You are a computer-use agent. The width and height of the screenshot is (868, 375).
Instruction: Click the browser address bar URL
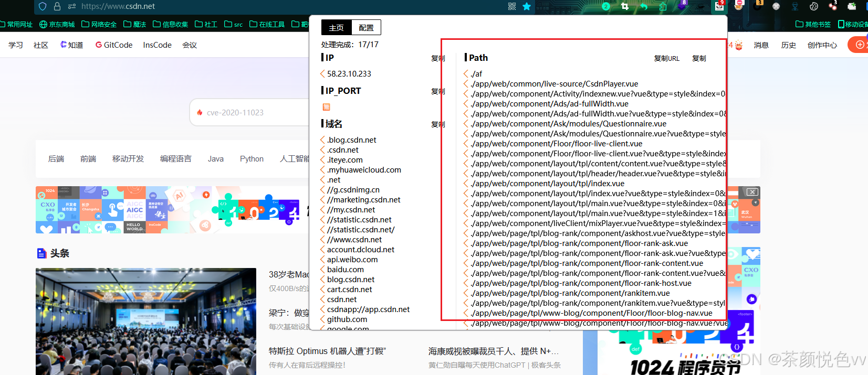click(118, 6)
